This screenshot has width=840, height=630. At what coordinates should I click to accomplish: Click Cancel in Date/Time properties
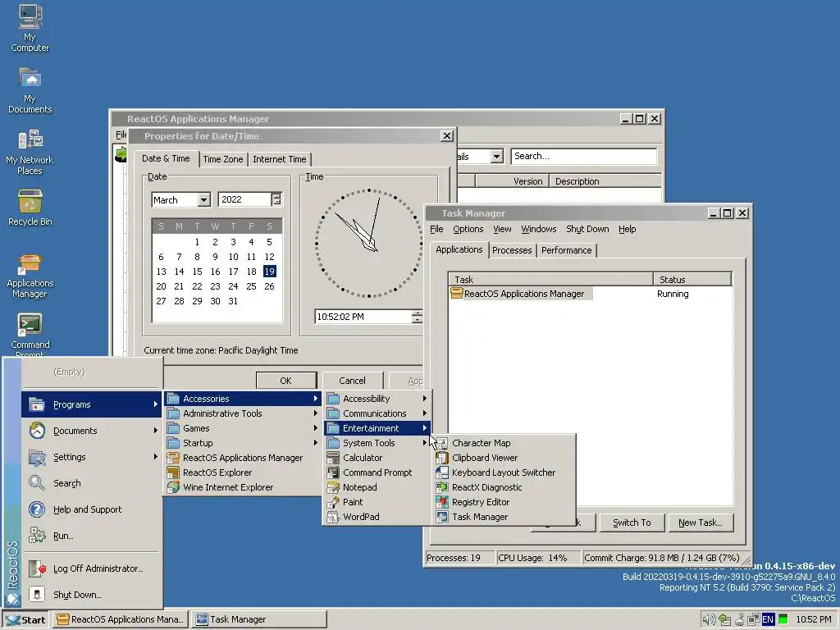click(352, 381)
